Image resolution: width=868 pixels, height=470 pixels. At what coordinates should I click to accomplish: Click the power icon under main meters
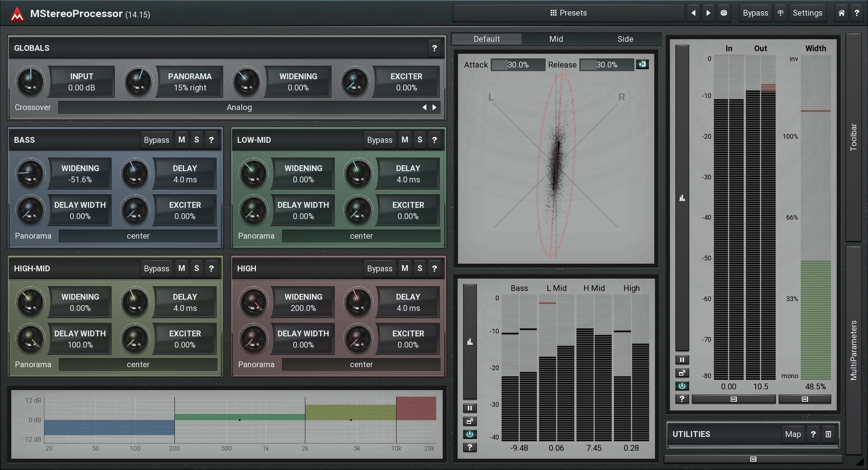pos(682,386)
